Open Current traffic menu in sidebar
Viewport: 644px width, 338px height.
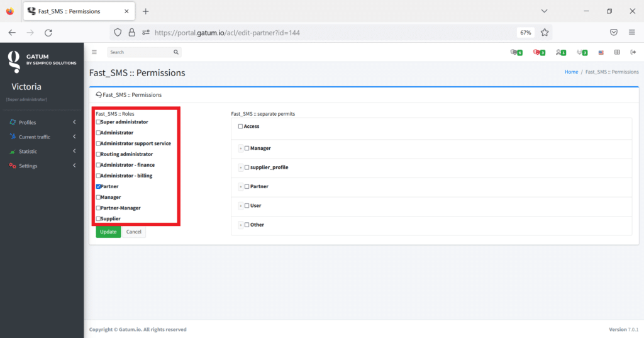pyautogui.click(x=42, y=137)
